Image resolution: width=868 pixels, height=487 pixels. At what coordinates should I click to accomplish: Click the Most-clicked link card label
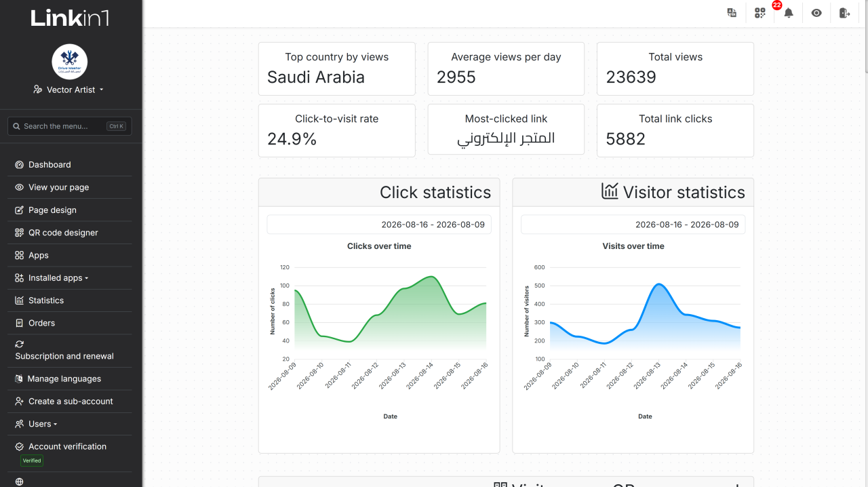pos(506,119)
